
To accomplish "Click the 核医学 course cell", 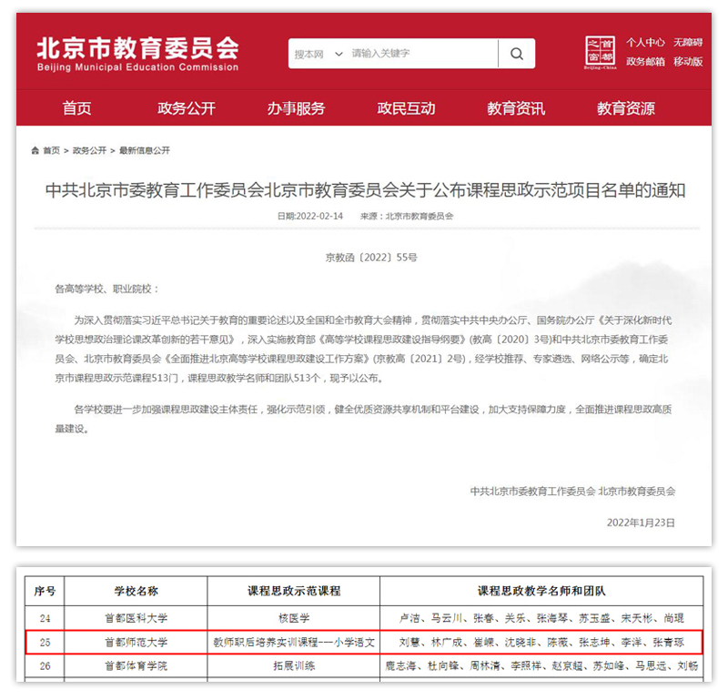I will coord(294,618).
